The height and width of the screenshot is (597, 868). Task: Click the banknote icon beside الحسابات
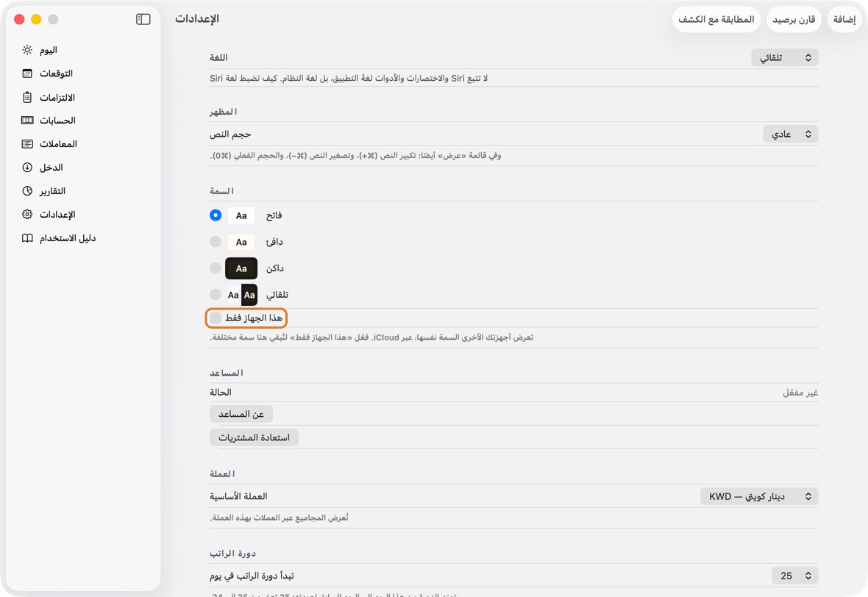click(27, 121)
